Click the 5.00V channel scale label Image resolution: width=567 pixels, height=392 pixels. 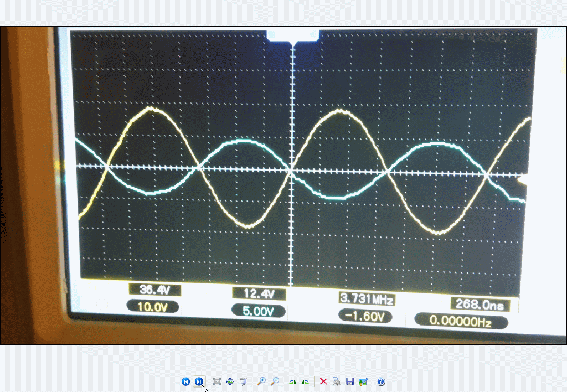tap(259, 311)
